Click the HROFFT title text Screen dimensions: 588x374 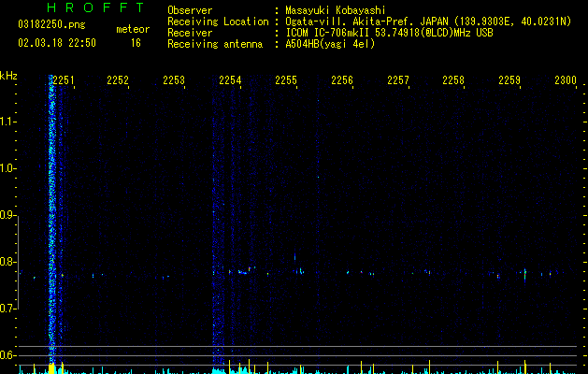pos(96,7)
